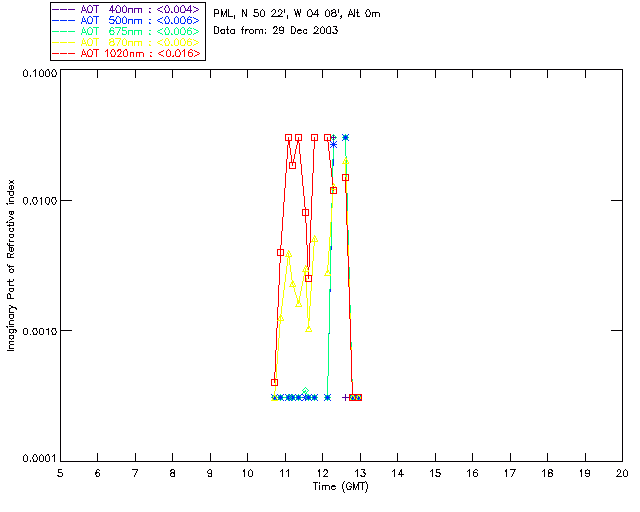Viewport: 640px width, 512px height.
Task: Click the AOT 1020nm legend entry
Action: pos(126,53)
